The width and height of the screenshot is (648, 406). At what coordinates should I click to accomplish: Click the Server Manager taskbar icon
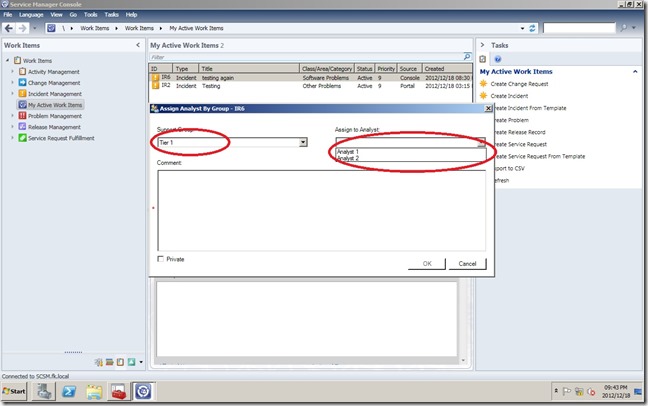click(46, 391)
